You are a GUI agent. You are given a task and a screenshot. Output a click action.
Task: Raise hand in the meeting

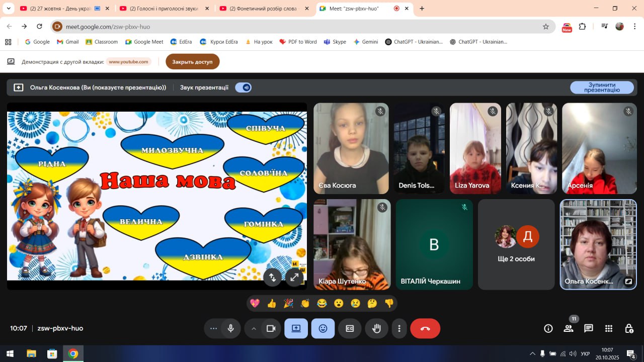(376, 328)
